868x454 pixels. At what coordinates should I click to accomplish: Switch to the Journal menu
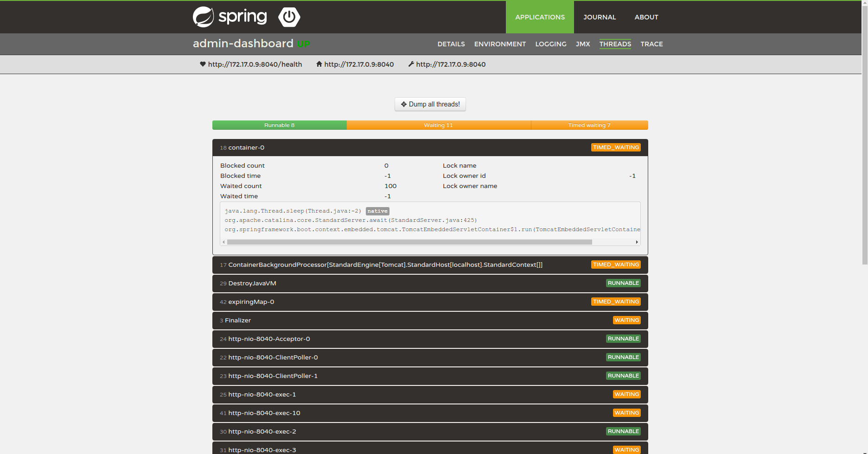(x=599, y=17)
